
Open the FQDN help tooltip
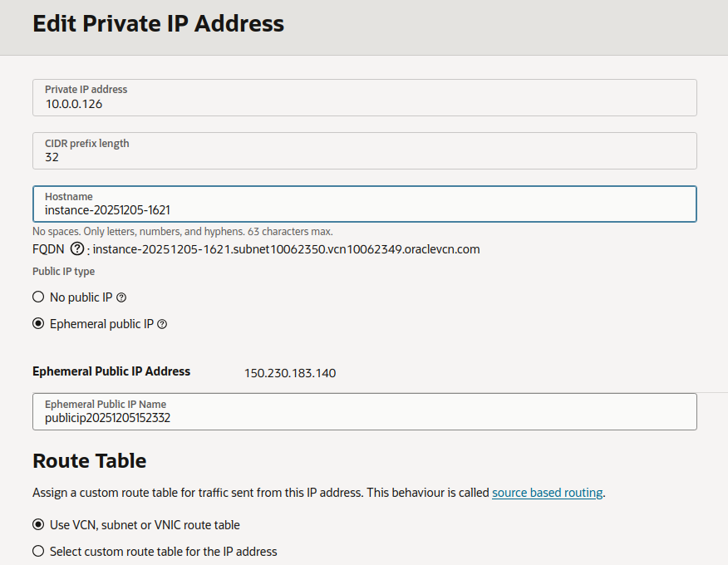click(76, 248)
